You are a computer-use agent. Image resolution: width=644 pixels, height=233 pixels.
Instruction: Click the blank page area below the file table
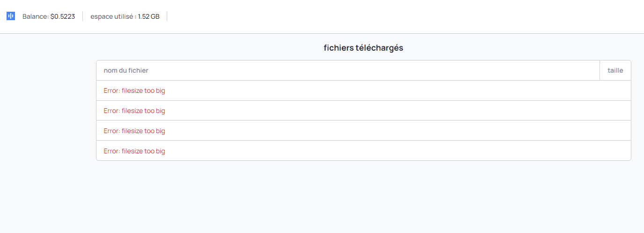(x=363, y=197)
